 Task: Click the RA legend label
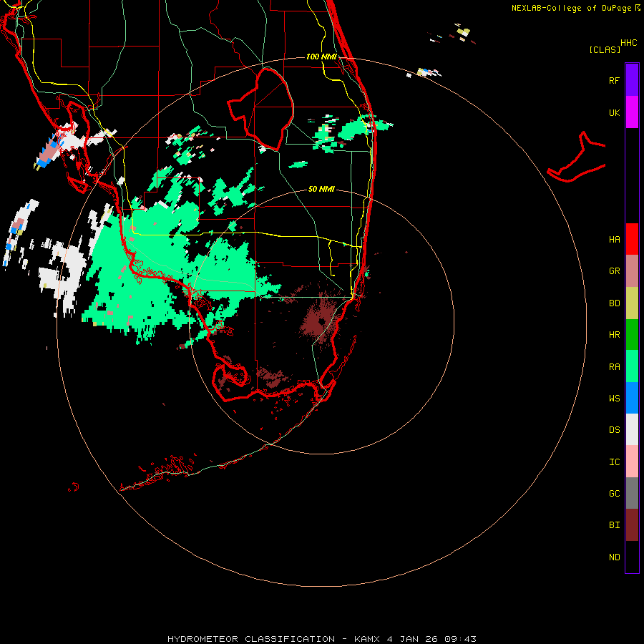tap(614, 367)
